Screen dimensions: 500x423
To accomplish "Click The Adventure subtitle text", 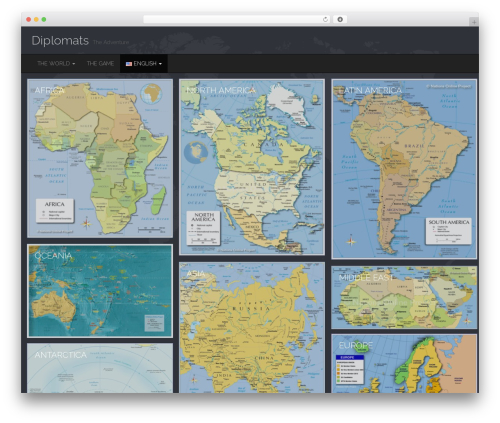I will [111, 42].
